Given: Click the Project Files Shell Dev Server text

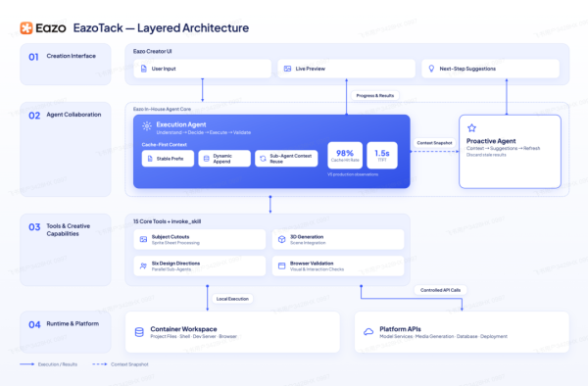Looking at the screenshot, I should [193, 337].
